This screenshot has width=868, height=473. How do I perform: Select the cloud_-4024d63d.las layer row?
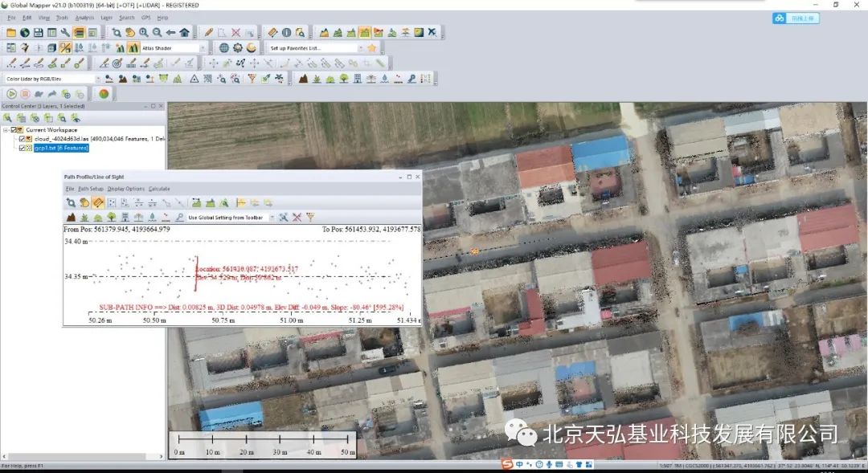point(99,139)
